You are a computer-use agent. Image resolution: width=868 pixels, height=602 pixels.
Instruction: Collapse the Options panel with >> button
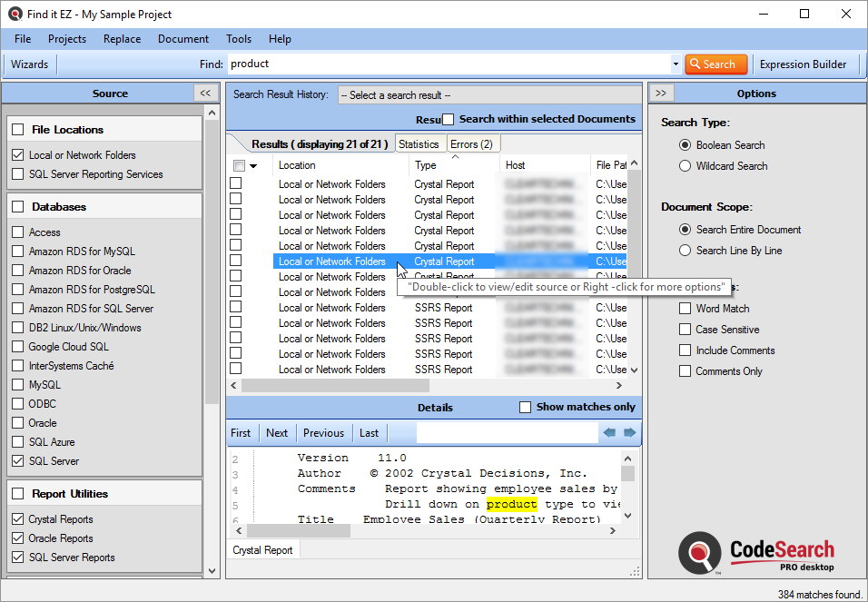click(661, 93)
